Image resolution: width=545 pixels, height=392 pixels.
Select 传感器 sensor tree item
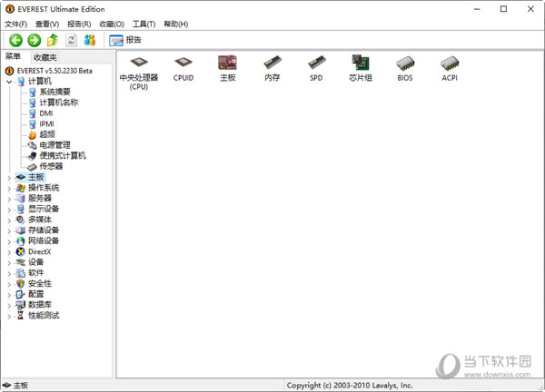click(x=51, y=166)
